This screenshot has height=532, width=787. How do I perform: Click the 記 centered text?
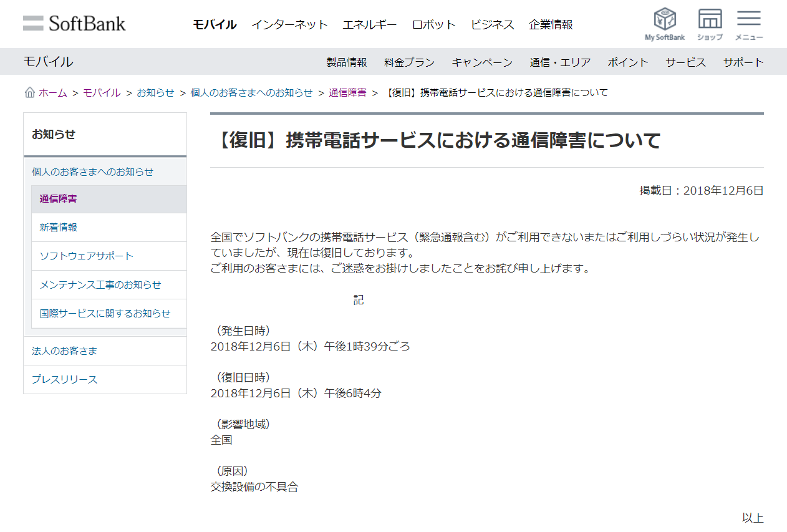(359, 300)
